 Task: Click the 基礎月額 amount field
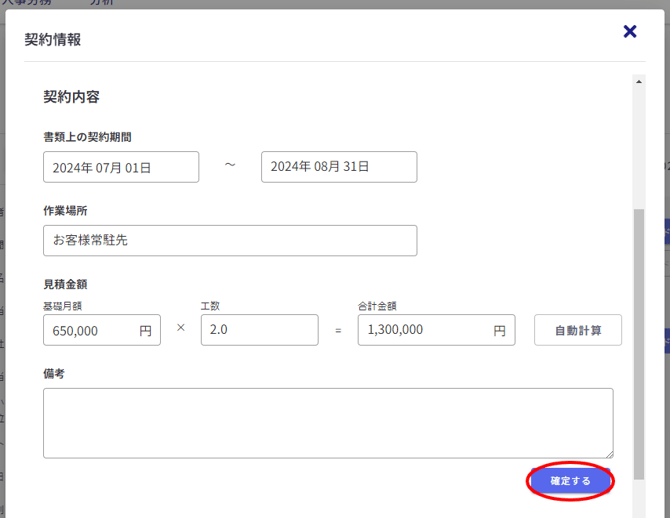click(x=90, y=330)
